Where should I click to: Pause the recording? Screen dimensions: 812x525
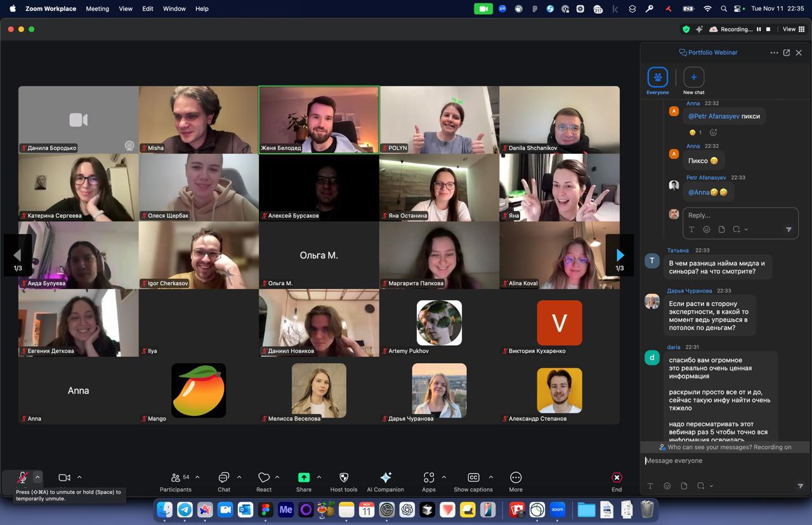click(759, 29)
